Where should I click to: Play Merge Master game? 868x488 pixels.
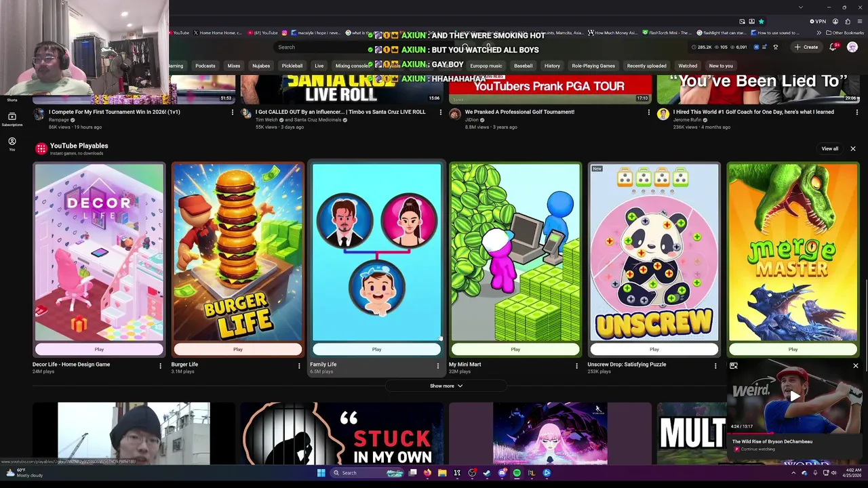(x=793, y=350)
